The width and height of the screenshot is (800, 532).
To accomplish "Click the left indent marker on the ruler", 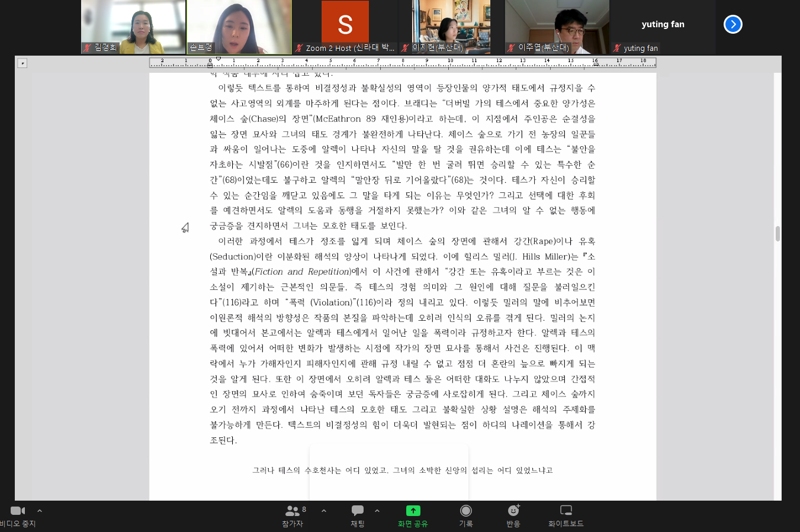I will click(x=210, y=65).
